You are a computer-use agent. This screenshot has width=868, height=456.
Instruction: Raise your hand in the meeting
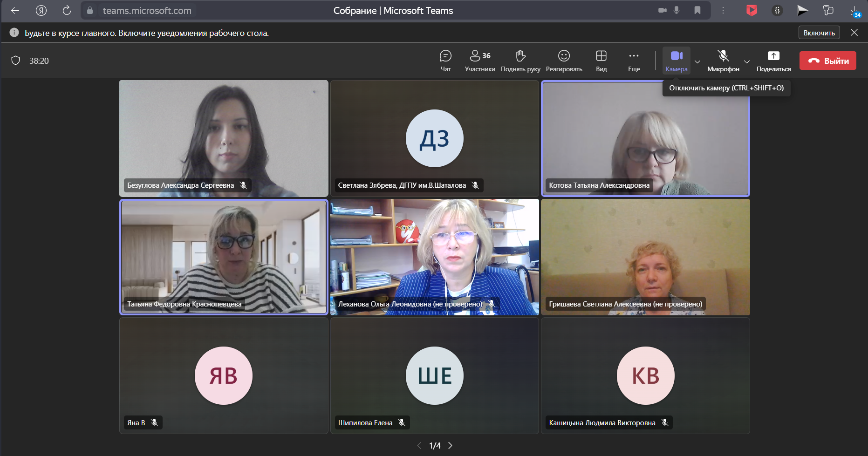[x=520, y=61]
